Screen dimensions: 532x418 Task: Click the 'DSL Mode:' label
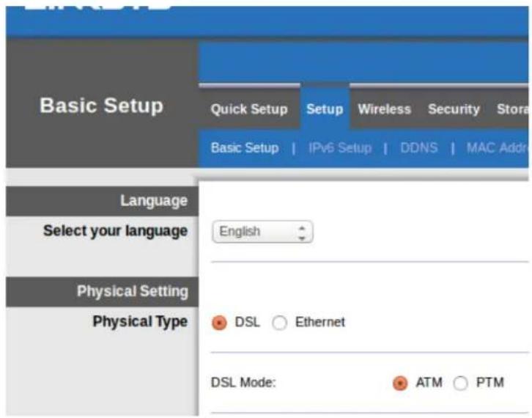243,383
